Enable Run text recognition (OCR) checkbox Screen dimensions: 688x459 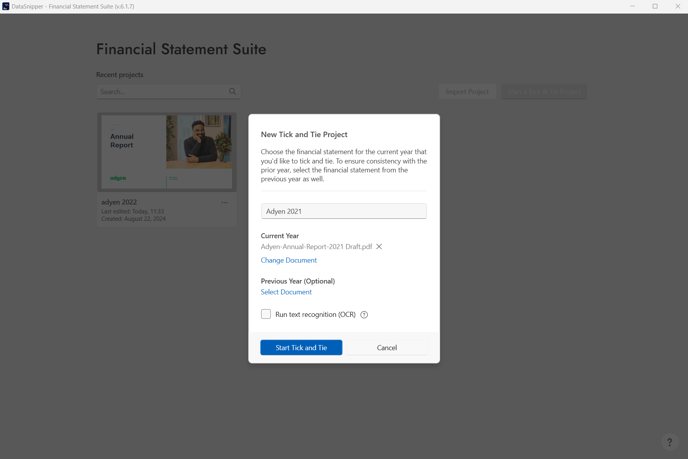(x=266, y=314)
